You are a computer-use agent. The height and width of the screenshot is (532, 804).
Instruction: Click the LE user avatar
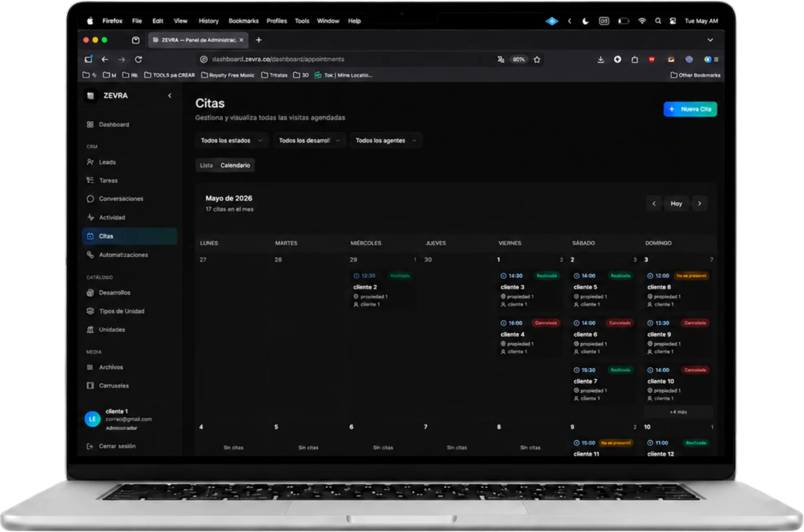(x=92, y=419)
